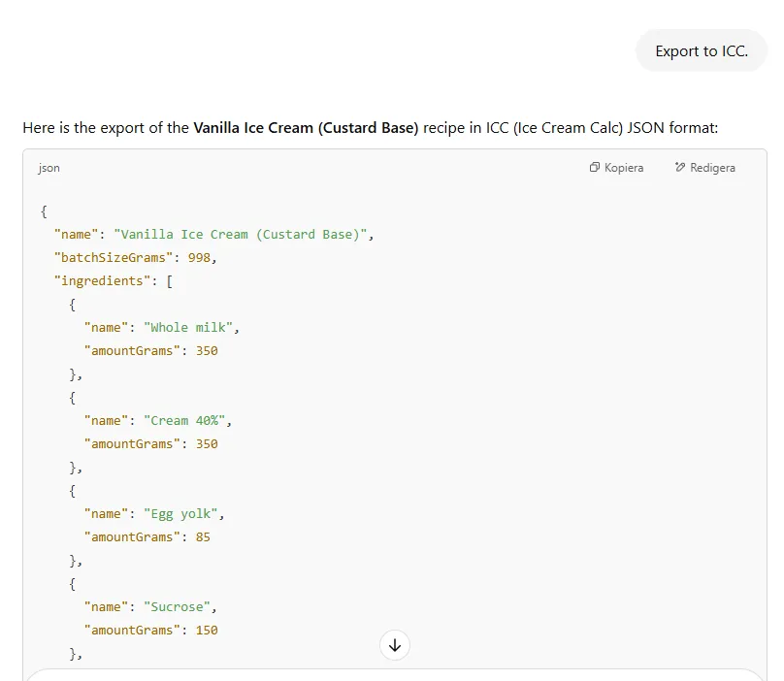Click the pencil icon beside Redigera
The height and width of the screenshot is (681, 784).
tap(679, 167)
